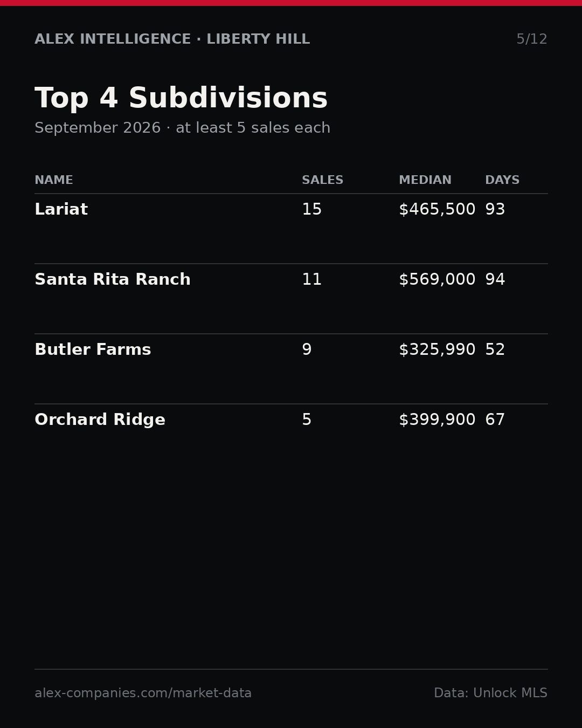
Task: Click Lariat's sales count of 15
Action: [x=311, y=210]
